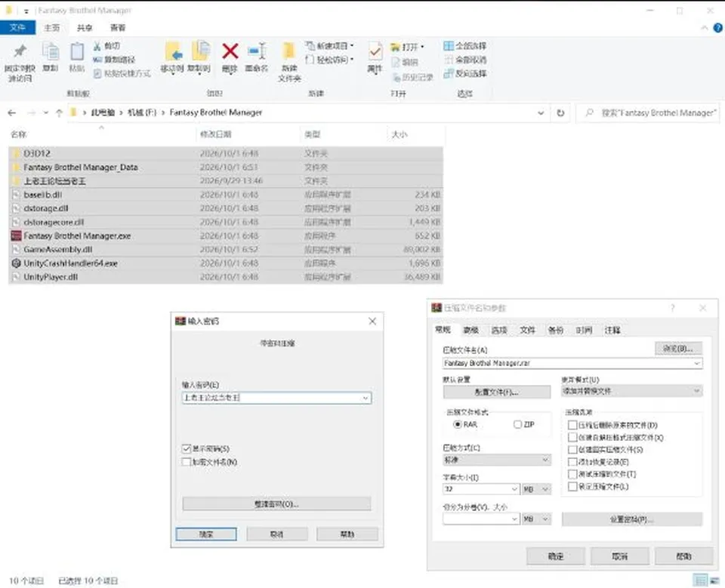Click the archive name input field
This screenshot has height=588, width=725.
(x=572, y=363)
